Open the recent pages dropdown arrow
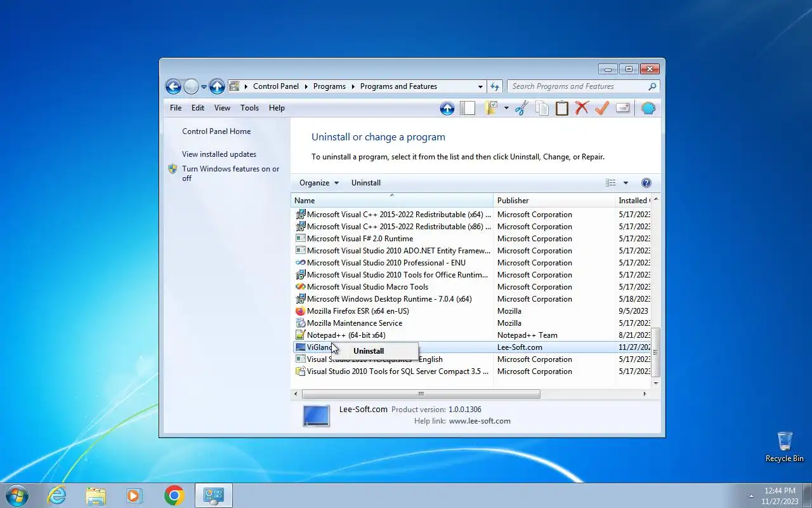 pos(204,86)
